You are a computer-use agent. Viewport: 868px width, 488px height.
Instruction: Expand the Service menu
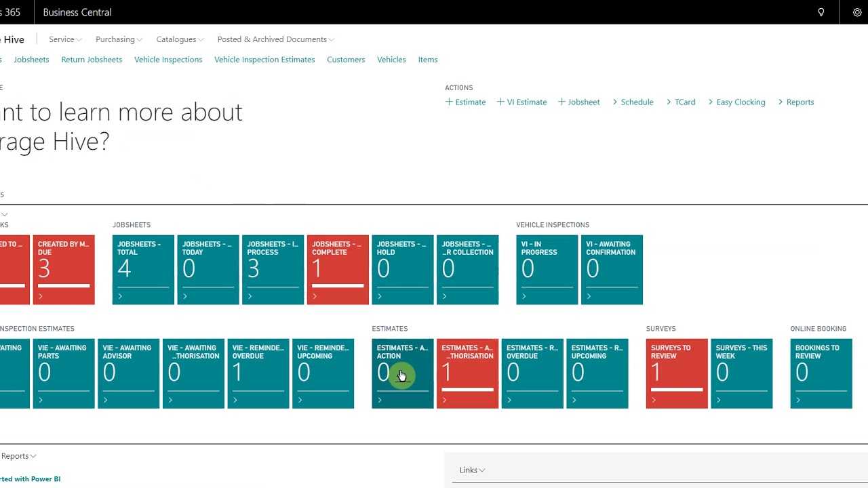pyautogui.click(x=65, y=39)
